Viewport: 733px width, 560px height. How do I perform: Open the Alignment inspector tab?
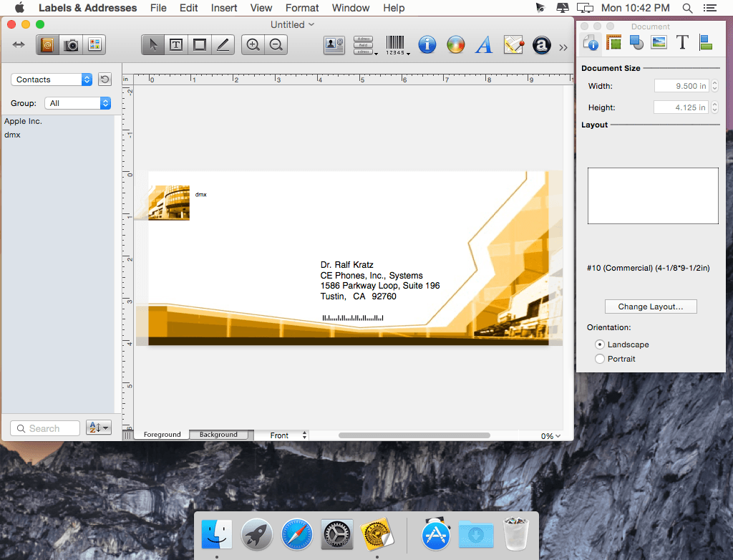pos(705,42)
